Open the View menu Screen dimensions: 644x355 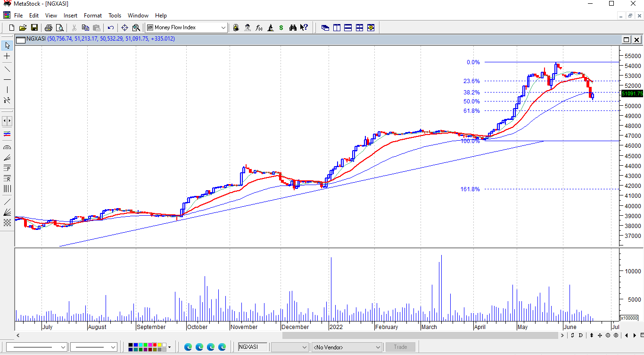(51, 16)
